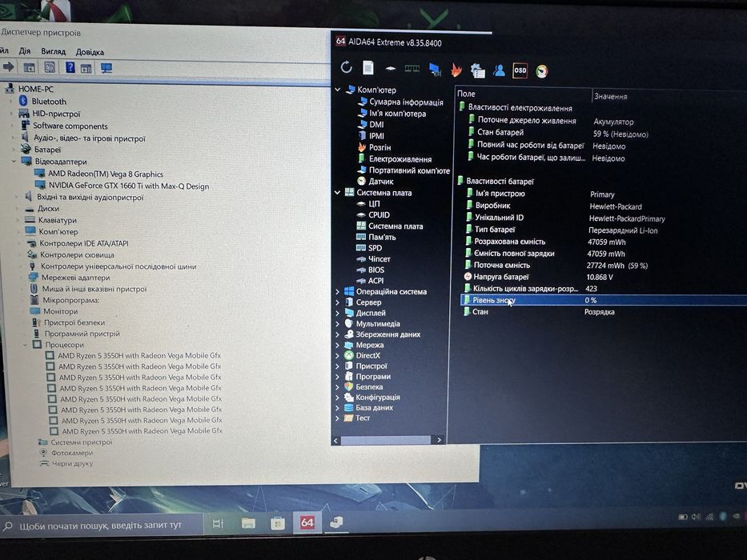Click the Windows taskbar search box
Screen dimensions: 747x560
coord(101,526)
